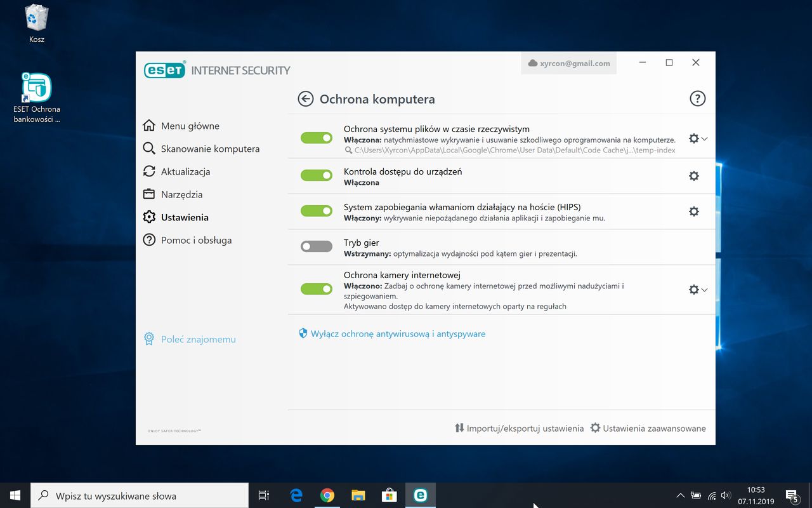Minimize the ESET window

pyautogui.click(x=643, y=63)
